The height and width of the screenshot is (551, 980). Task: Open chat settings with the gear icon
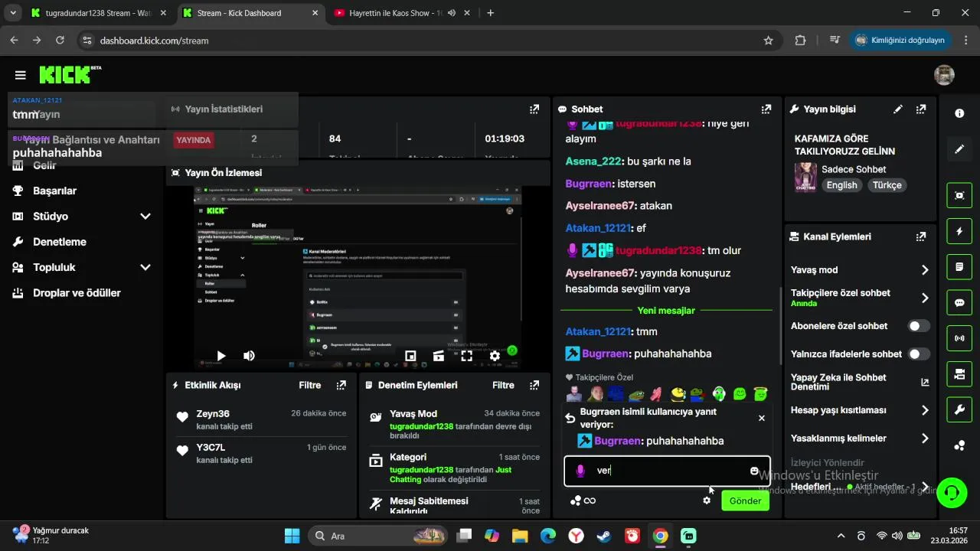707,500
